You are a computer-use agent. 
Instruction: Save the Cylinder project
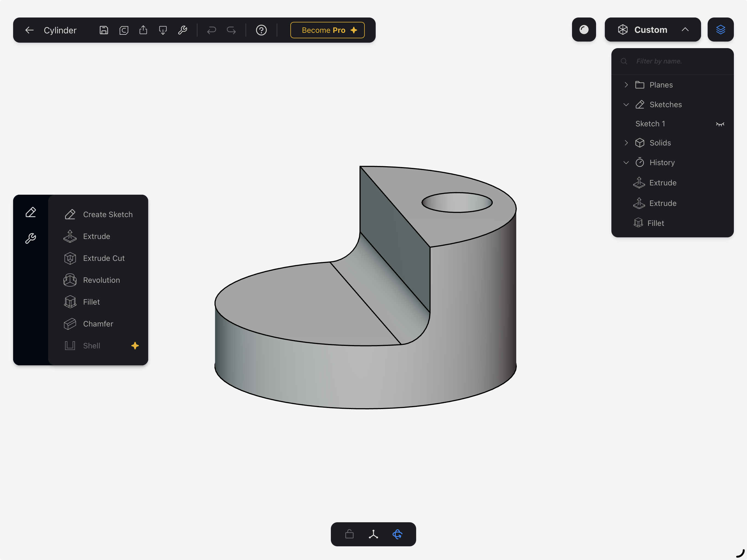[x=103, y=30]
